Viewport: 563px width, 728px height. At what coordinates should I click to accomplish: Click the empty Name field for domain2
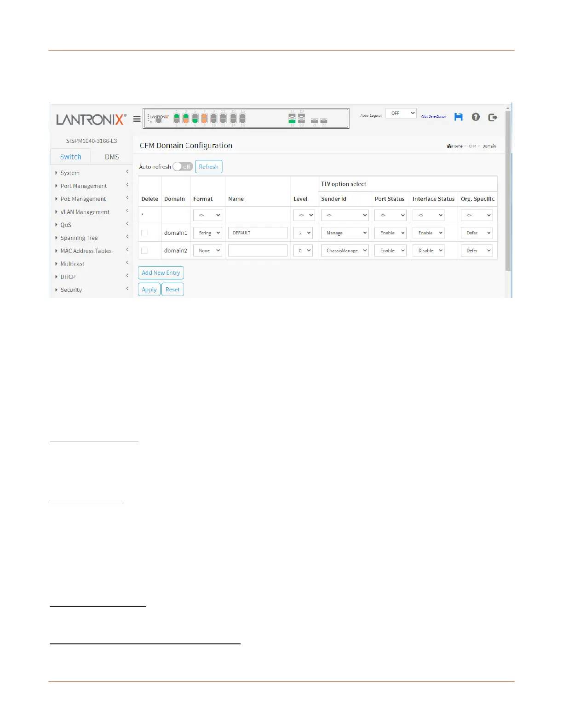pos(258,250)
